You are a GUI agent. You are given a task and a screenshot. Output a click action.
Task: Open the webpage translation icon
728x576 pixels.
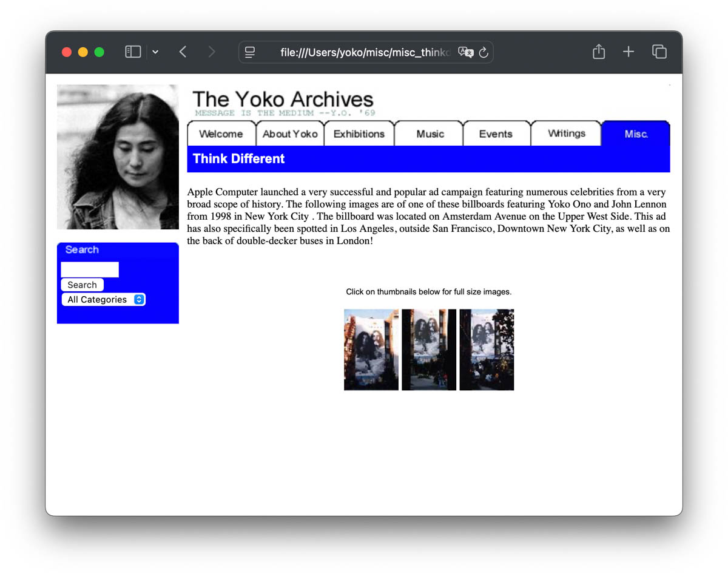(x=466, y=52)
